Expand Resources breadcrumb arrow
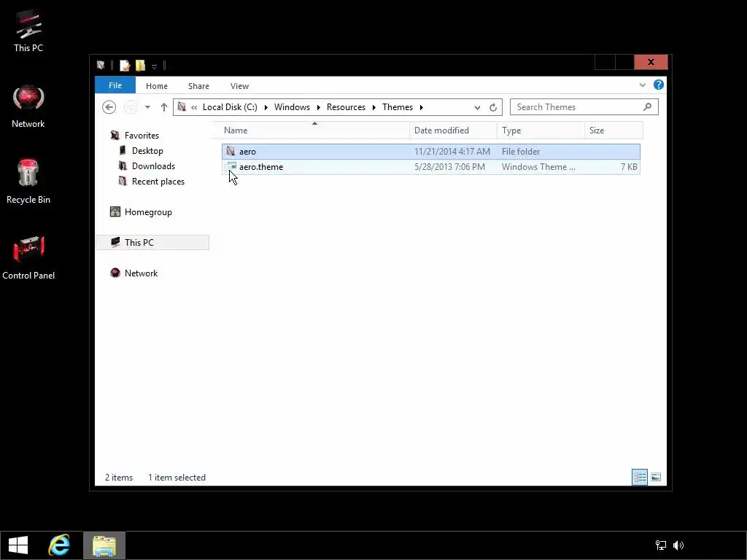The width and height of the screenshot is (747, 560). (x=373, y=107)
